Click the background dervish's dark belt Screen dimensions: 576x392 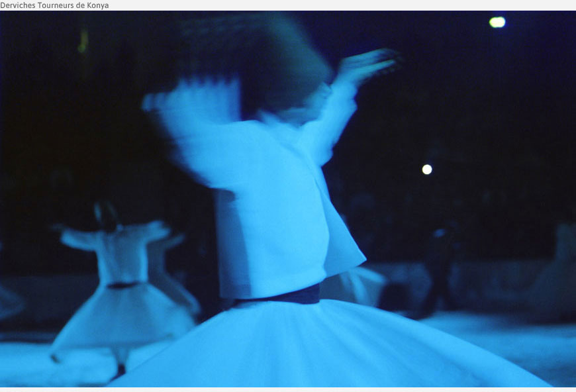(x=122, y=285)
